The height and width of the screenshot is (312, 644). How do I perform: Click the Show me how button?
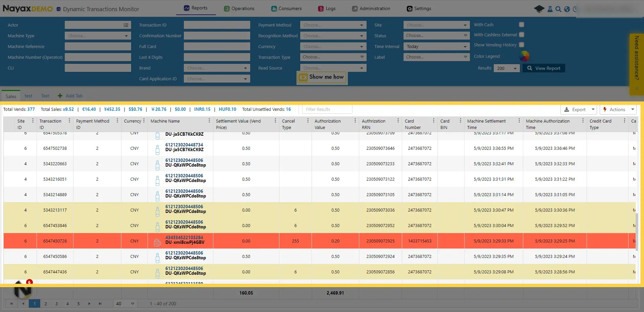322,77
